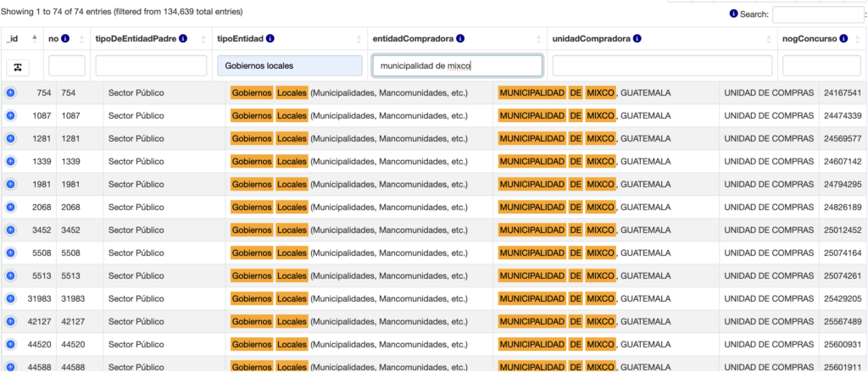
Task: Expand details for row 1339
Action: pyautogui.click(x=11, y=161)
